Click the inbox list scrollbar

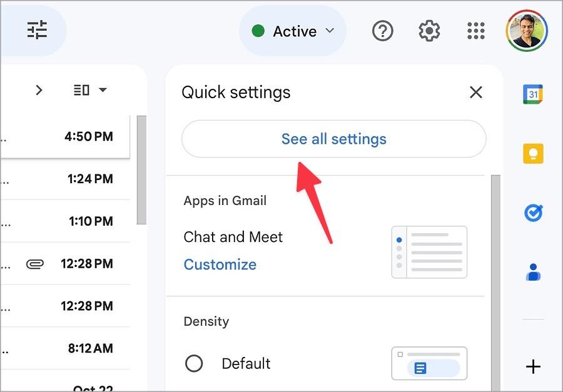pos(142,170)
